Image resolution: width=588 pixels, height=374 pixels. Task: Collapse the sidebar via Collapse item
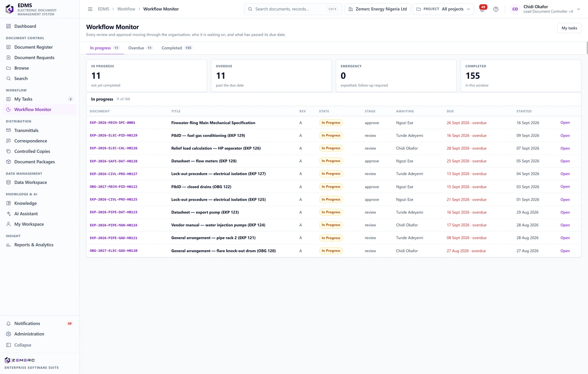tap(39, 345)
